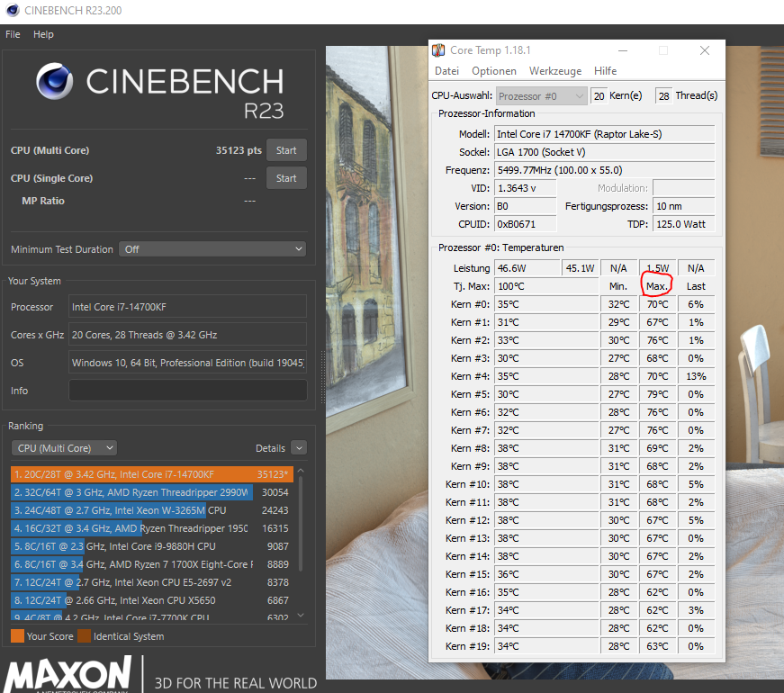Click the Fertigungsprozess 10 nm field
Image resolution: width=784 pixels, height=693 pixels.
(683, 206)
